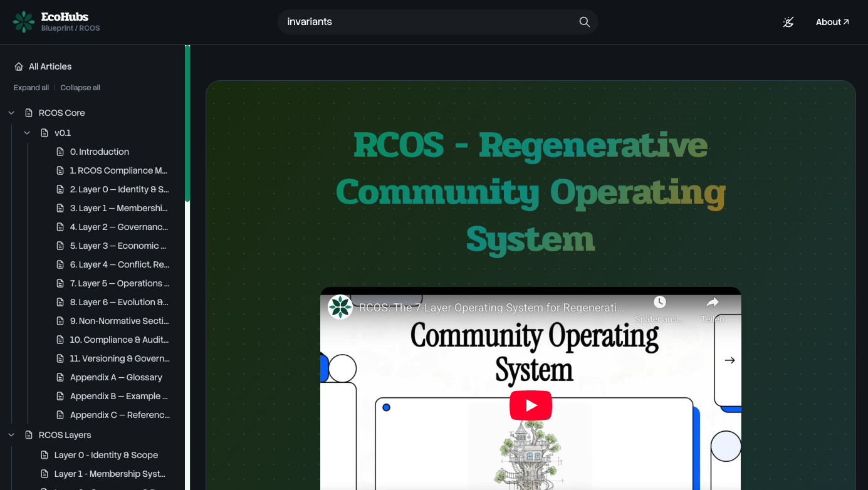Click the 2. Layer 0 document icon
Screen dimensions: 868x490
point(60,189)
